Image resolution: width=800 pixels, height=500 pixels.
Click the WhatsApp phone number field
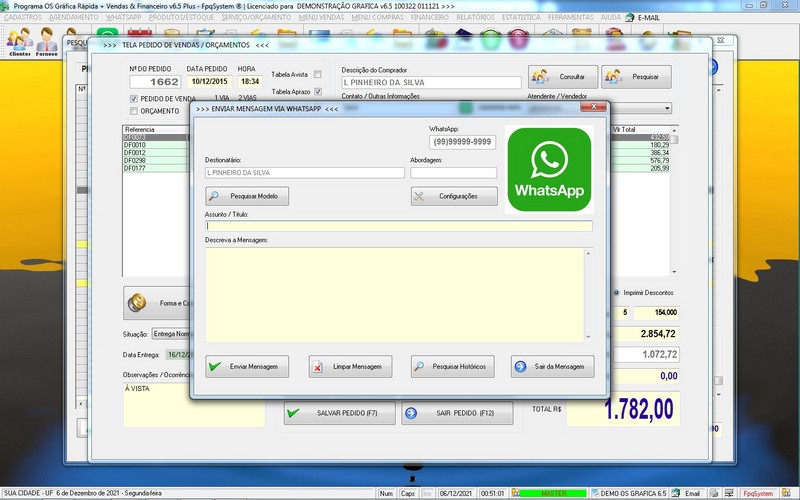coord(462,142)
